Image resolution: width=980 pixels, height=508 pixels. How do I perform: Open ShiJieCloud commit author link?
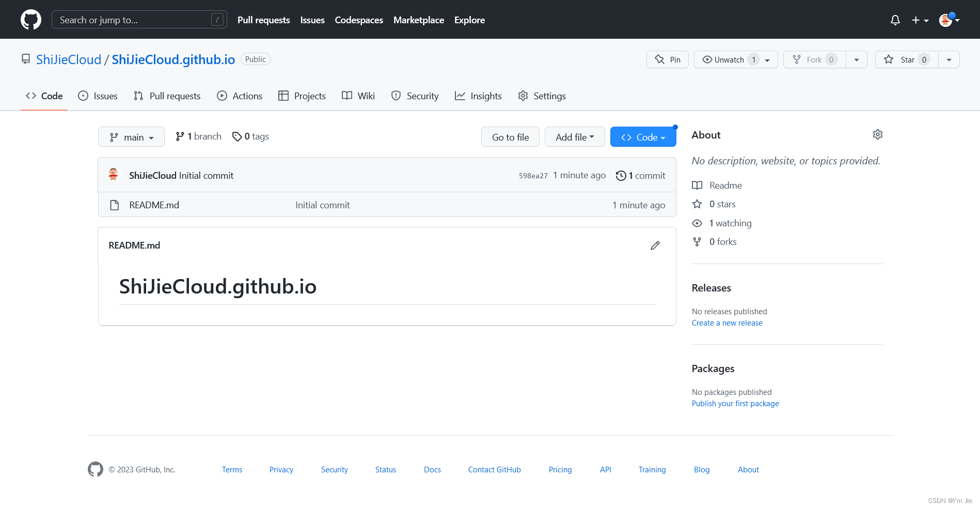[x=153, y=176]
